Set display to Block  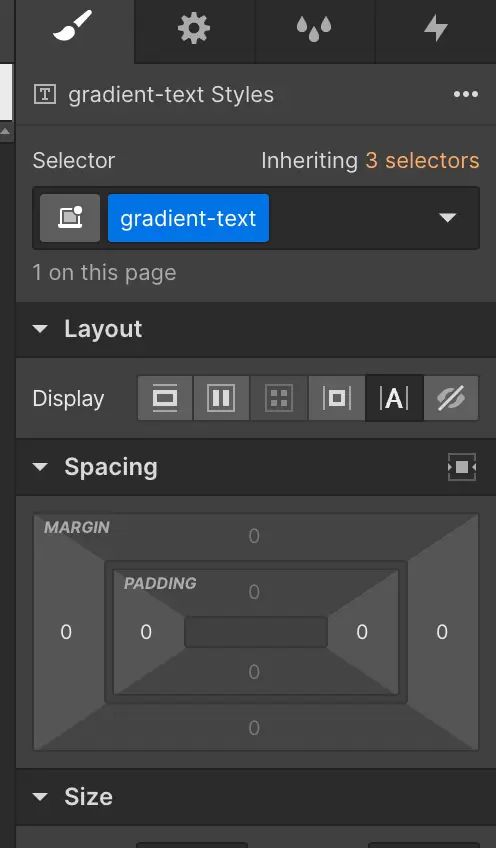coord(165,399)
